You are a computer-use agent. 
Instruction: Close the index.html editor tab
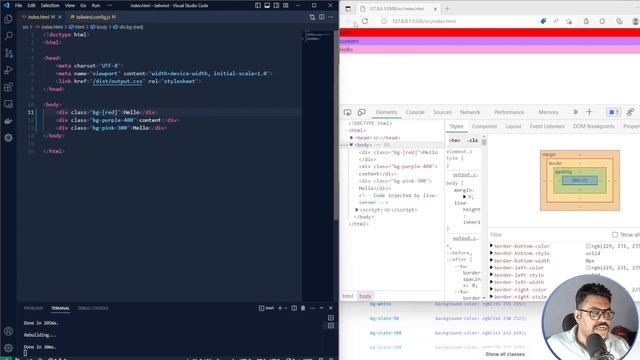pos(60,17)
